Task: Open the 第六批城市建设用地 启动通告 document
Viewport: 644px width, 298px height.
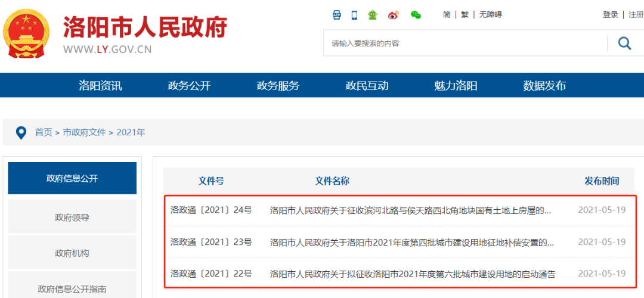Action: tap(413, 274)
